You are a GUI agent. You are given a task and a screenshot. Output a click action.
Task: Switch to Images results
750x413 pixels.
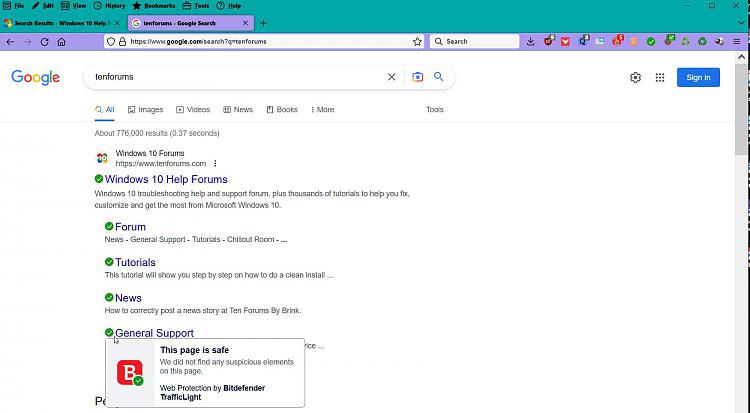pyautogui.click(x=145, y=110)
